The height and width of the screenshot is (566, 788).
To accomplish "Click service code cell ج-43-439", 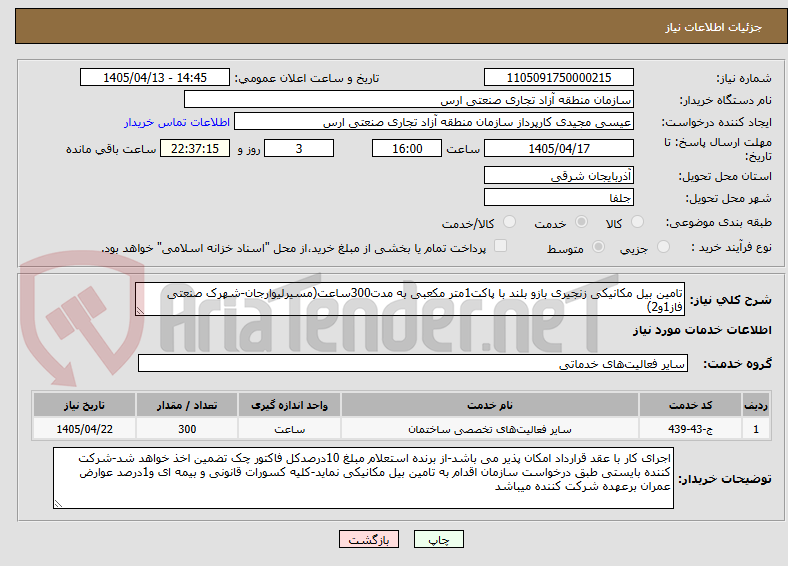I will click(691, 429).
